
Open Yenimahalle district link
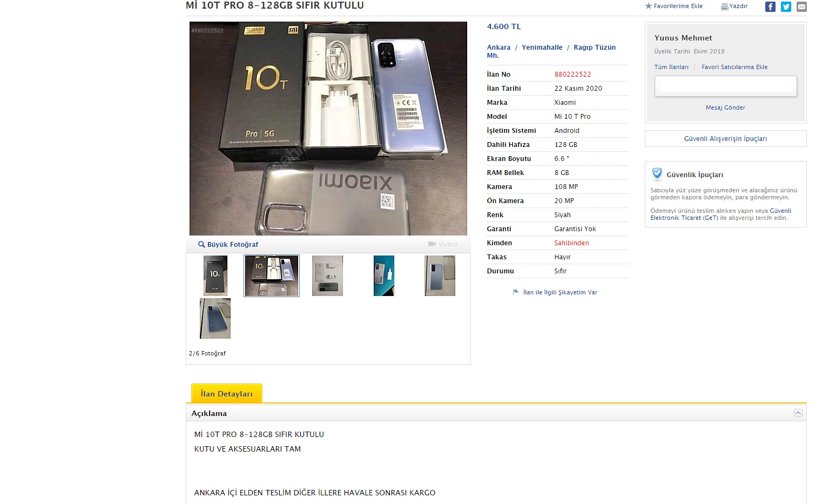[542, 48]
